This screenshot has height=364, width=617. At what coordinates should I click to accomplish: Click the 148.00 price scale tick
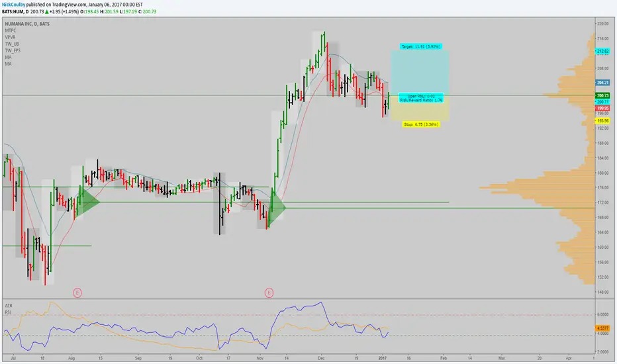pos(603,292)
